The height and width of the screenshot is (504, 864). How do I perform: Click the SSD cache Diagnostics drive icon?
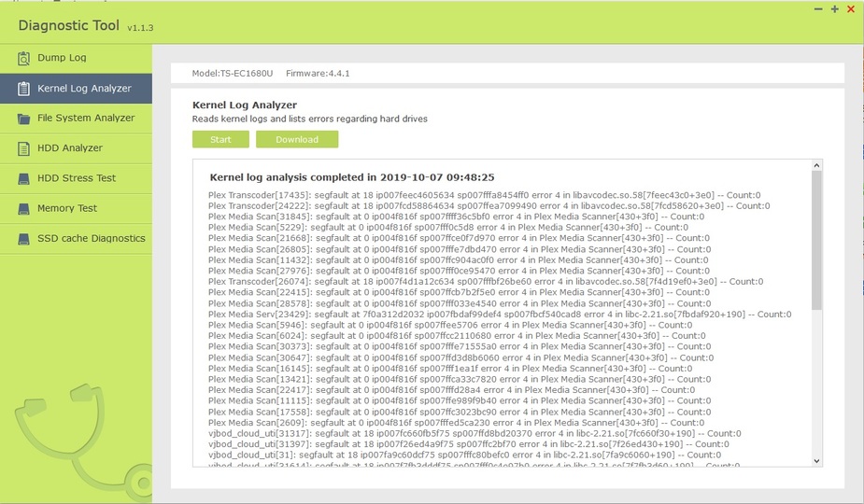point(23,239)
